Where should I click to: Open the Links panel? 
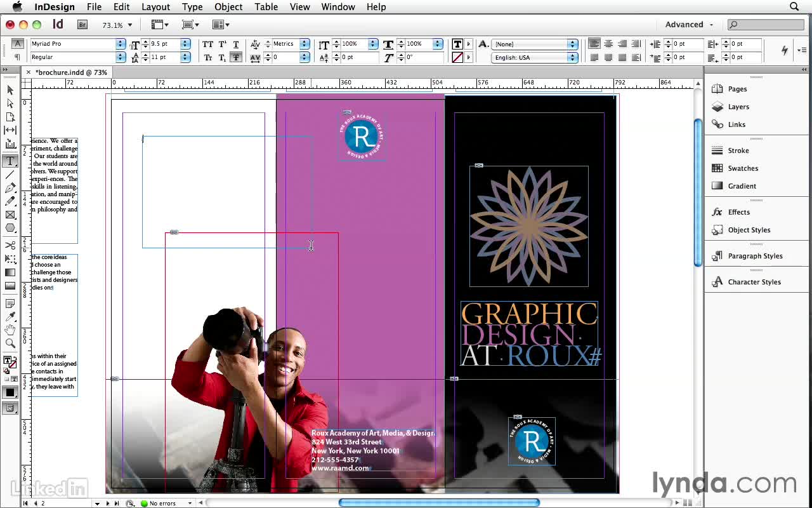(x=737, y=124)
